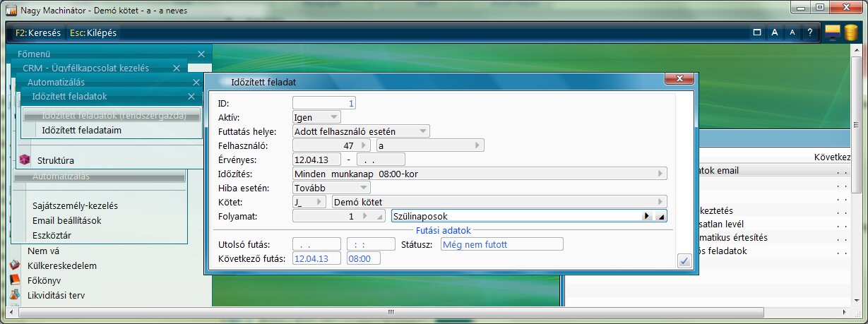Screen dimensions: 868x324
Task: Click the Következő futás time 08:00
Action: [x=364, y=258]
